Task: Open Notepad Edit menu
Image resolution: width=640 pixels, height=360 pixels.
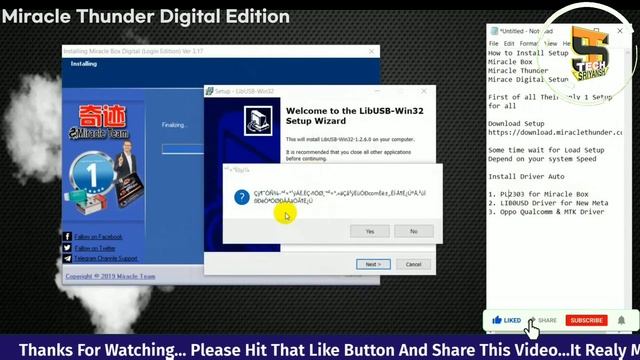Action: (x=509, y=43)
